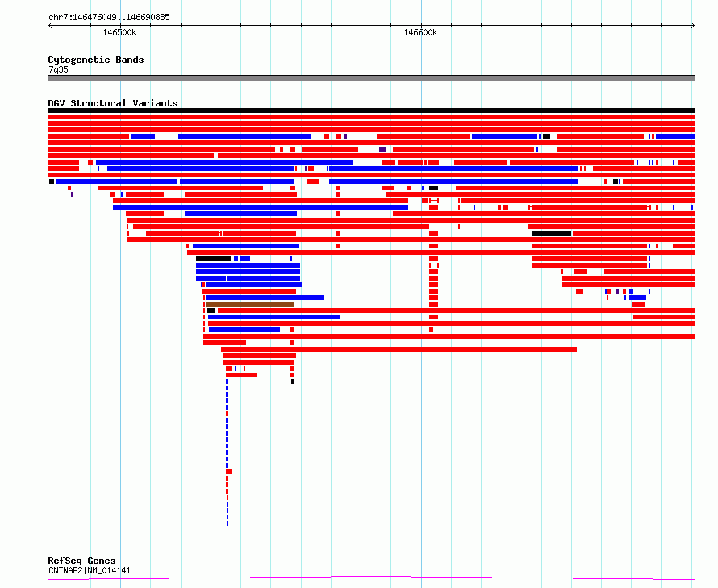
Task: Click the right arrowhead of the ruler
Action: click(x=693, y=26)
